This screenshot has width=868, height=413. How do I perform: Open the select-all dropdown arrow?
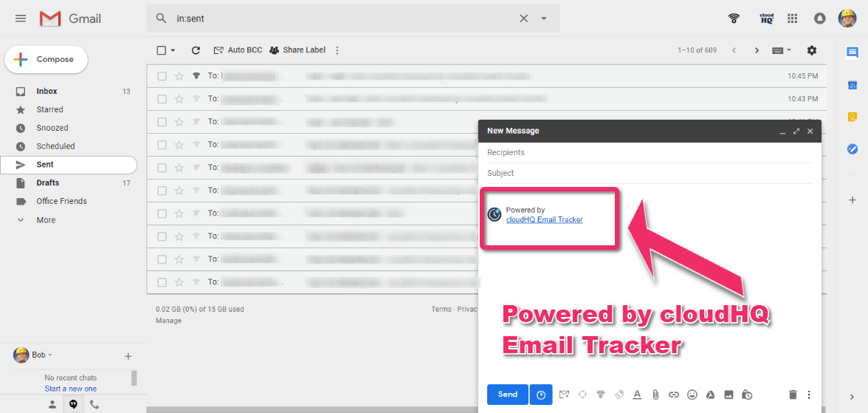pos(173,50)
